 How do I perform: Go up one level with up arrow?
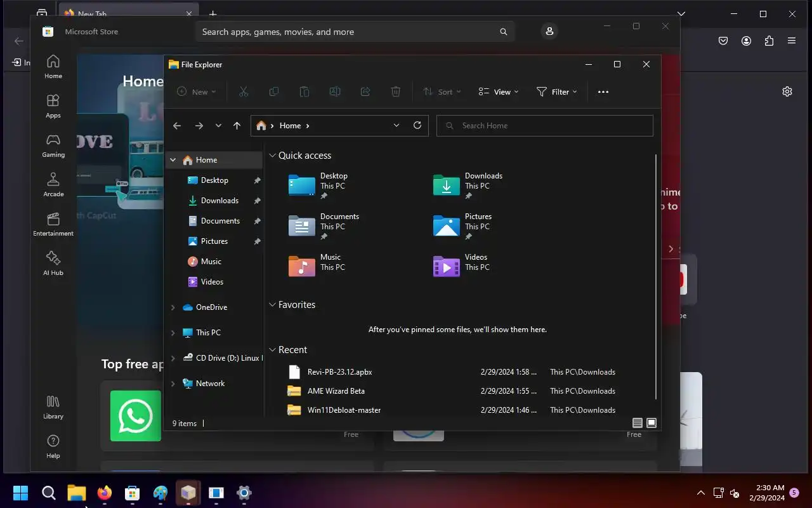point(237,126)
